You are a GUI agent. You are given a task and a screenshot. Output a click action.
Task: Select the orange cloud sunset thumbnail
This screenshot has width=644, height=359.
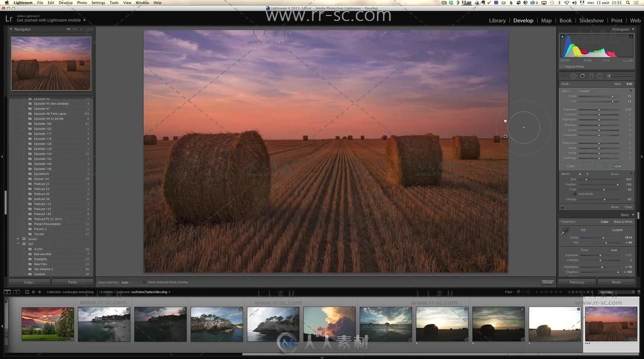(x=329, y=324)
